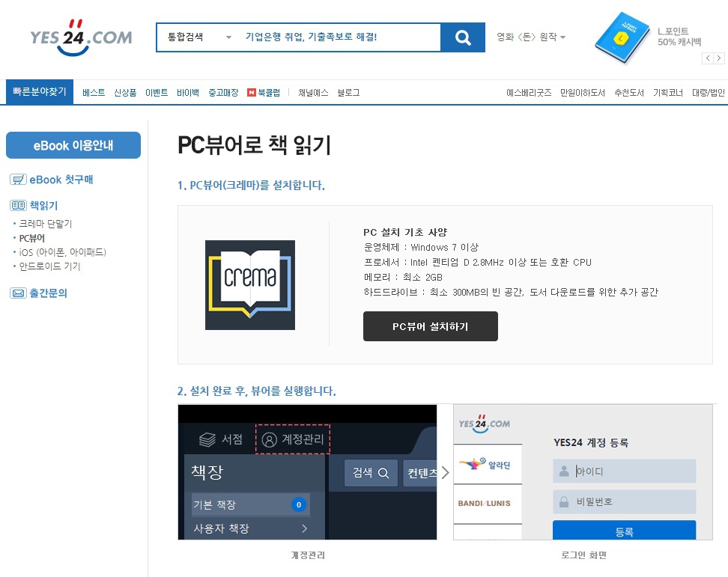This screenshot has height=577, width=728.
Task: Open the 출간문의 sidebar link
Action: 48,293
